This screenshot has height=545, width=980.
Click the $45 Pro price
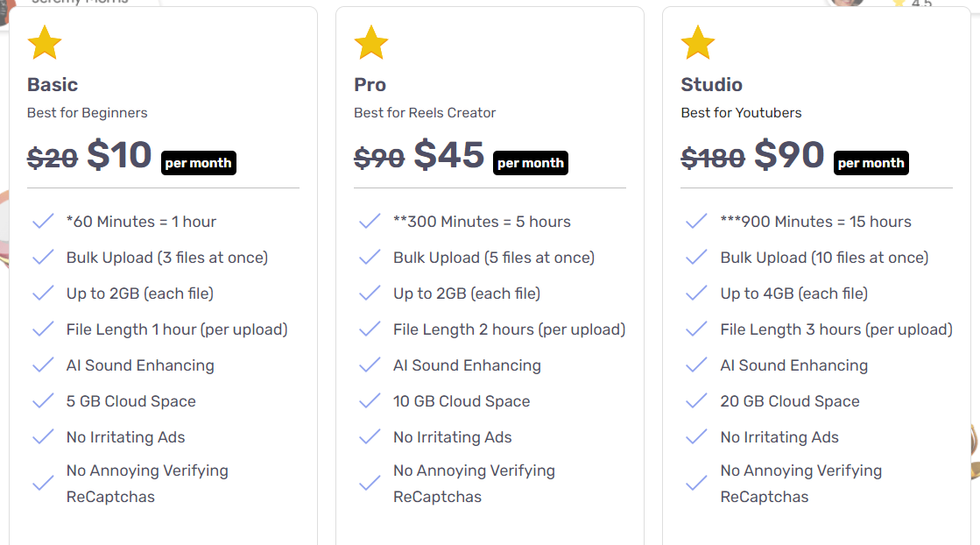click(448, 155)
